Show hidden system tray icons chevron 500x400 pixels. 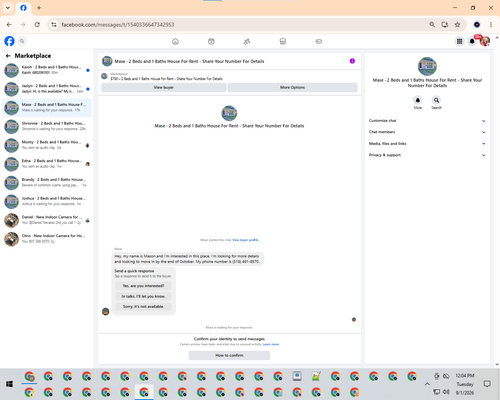click(427, 384)
